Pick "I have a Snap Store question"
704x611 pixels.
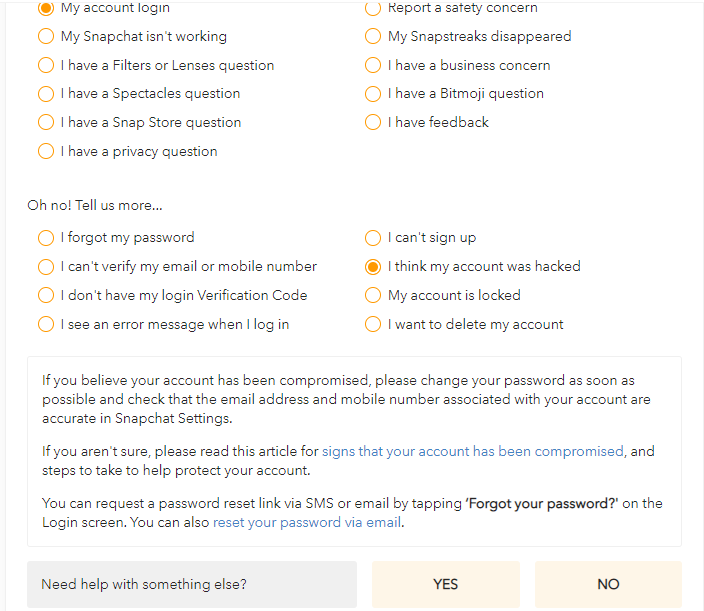46,122
